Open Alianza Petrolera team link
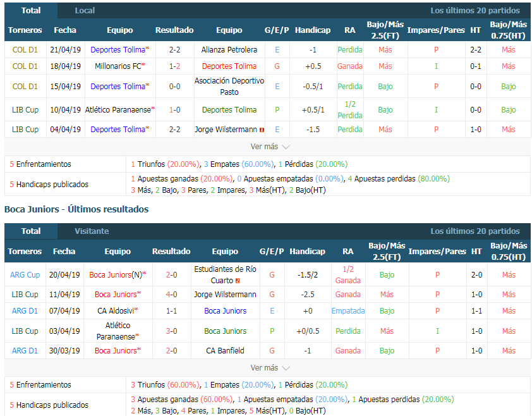The height and width of the screenshot is (416, 532). click(229, 49)
